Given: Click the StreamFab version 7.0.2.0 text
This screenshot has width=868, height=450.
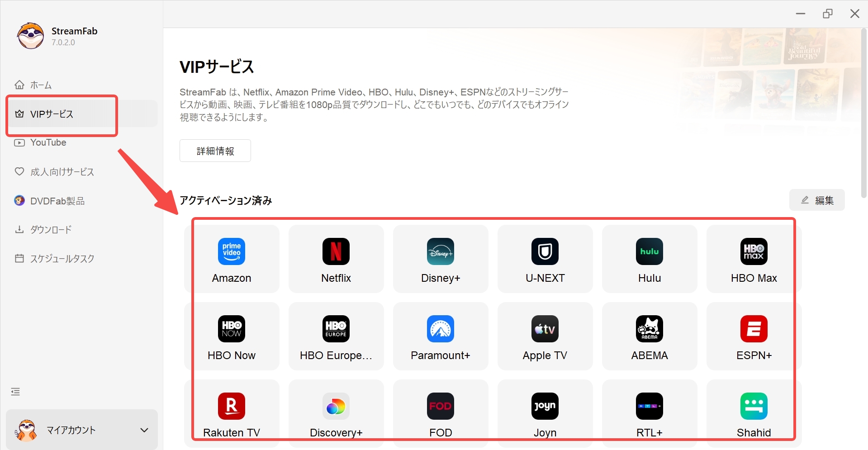Looking at the screenshot, I should [x=63, y=43].
